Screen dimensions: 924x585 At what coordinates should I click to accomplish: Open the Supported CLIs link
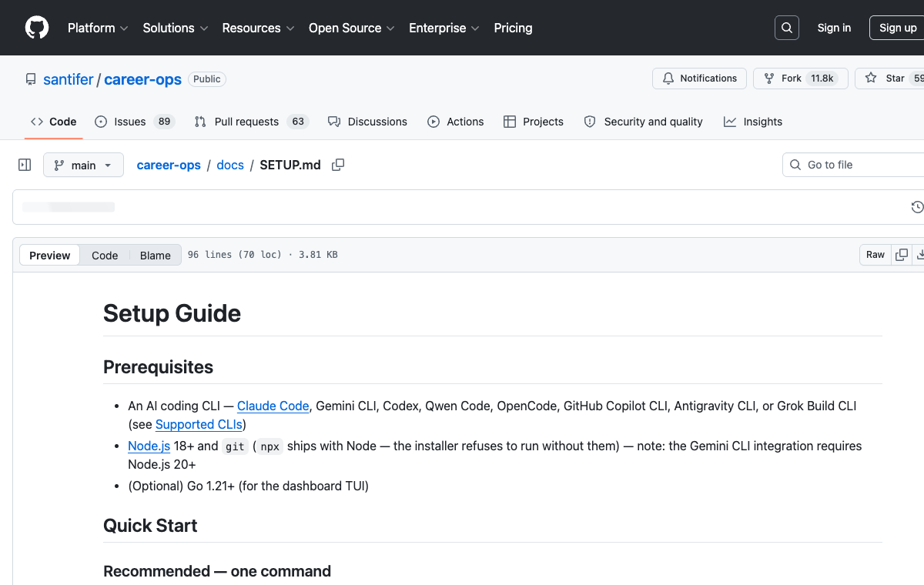coord(199,424)
